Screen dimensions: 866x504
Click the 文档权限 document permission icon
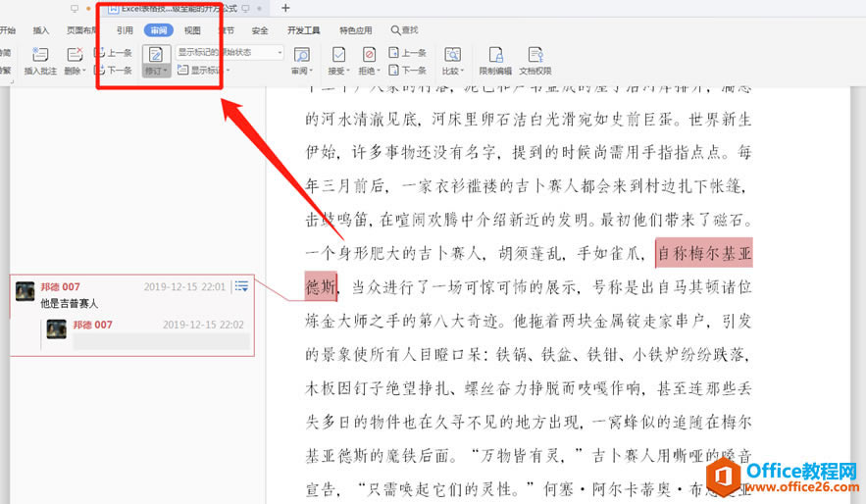point(535,55)
